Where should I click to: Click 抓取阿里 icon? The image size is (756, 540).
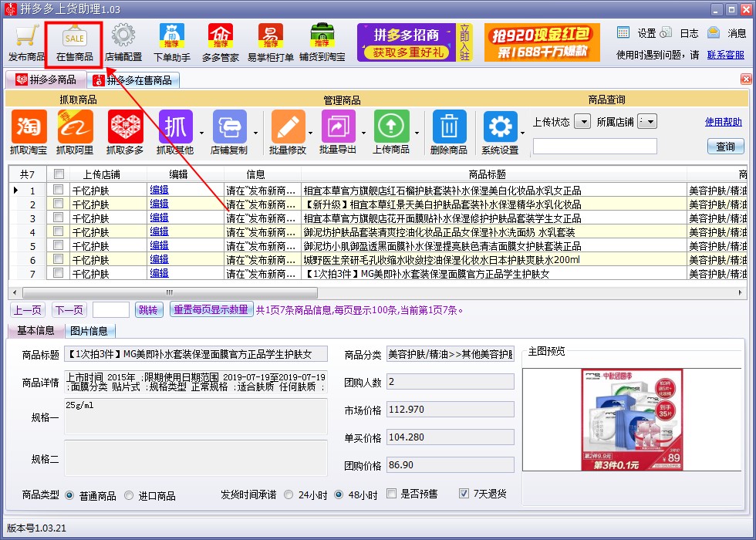tap(75, 132)
